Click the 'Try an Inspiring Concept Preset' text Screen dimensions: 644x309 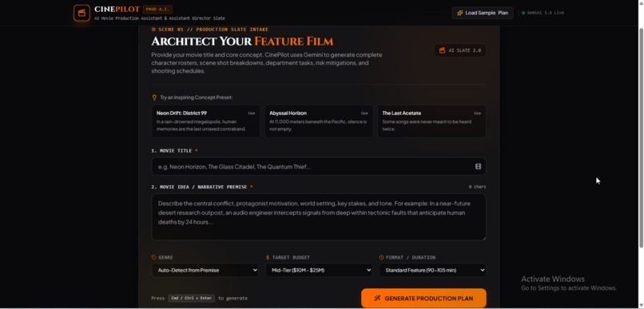(197, 97)
